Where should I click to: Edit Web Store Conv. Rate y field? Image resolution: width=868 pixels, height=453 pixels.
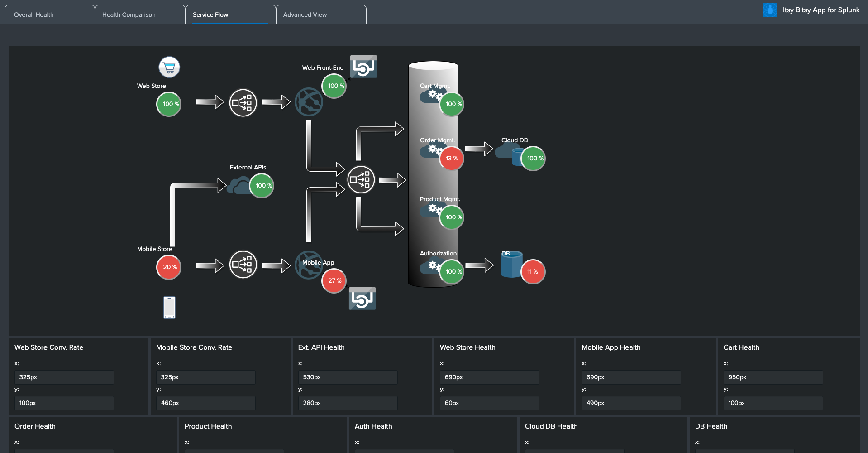tap(64, 403)
